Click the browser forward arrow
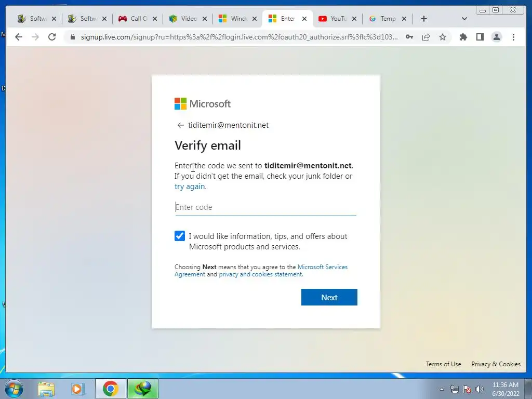 click(x=35, y=37)
